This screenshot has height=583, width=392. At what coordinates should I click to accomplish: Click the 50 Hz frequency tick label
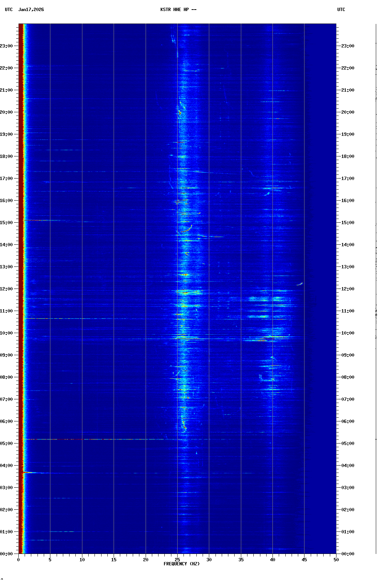pyautogui.click(x=336, y=560)
